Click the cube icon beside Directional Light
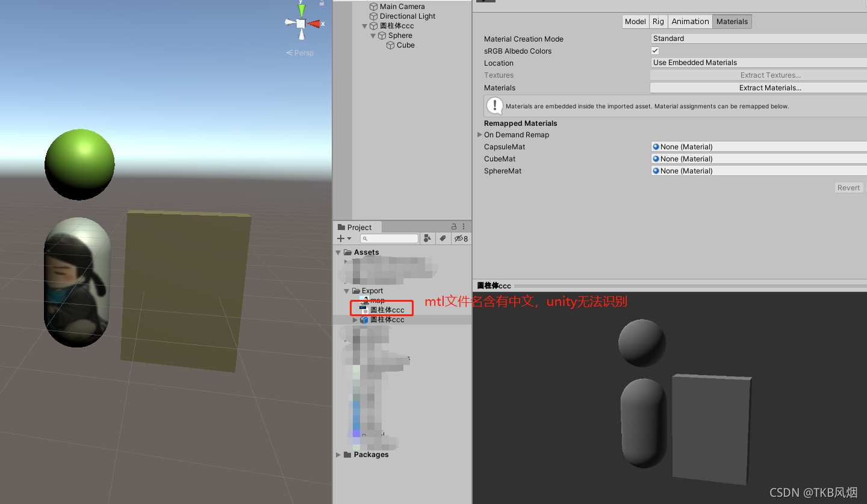867x504 pixels. point(374,16)
